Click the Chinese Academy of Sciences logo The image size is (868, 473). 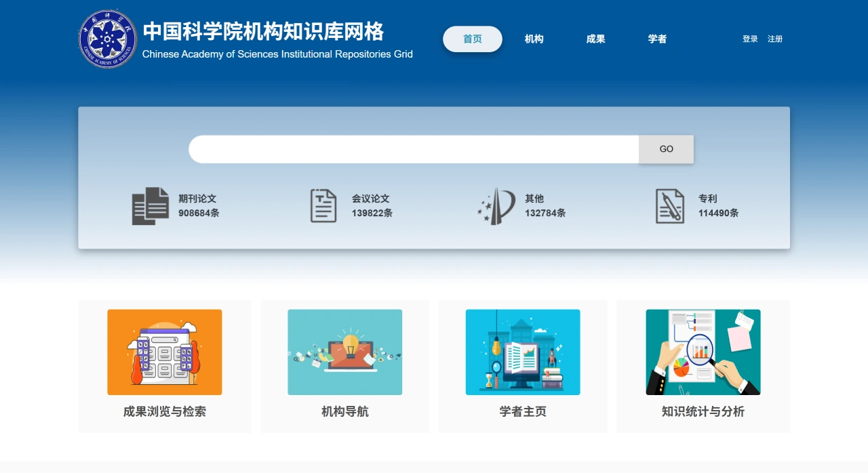tap(107, 39)
